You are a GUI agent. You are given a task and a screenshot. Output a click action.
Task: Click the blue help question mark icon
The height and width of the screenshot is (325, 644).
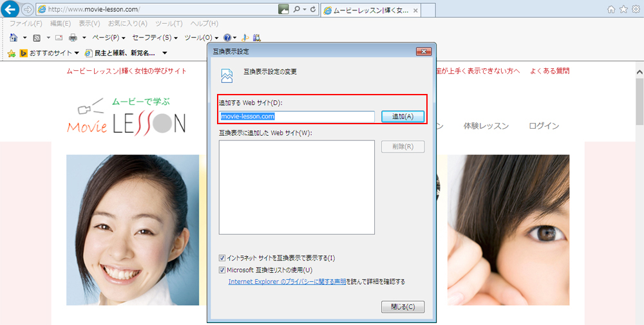(x=227, y=38)
